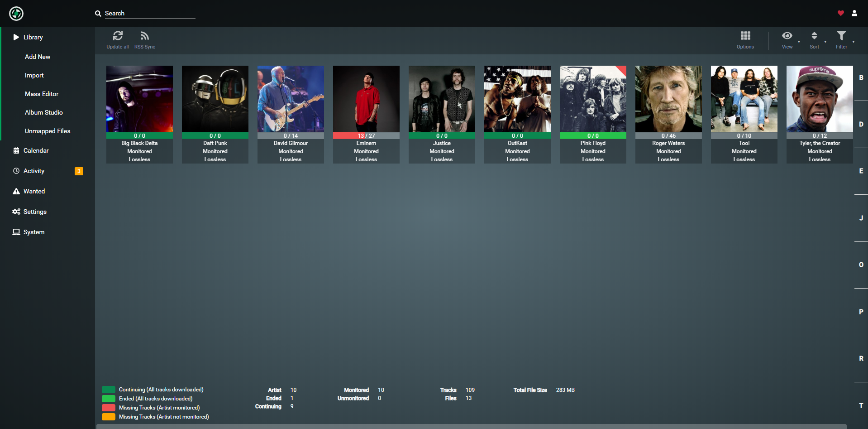868x429 pixels.
Task: Click the red heart donate icon
Action: coord(840,13)
